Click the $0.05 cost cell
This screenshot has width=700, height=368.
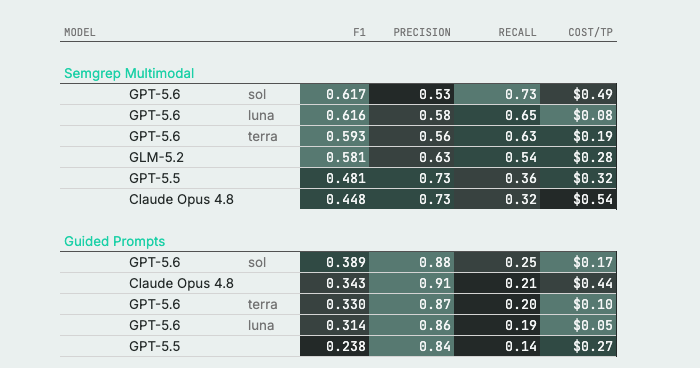(578, 325)
